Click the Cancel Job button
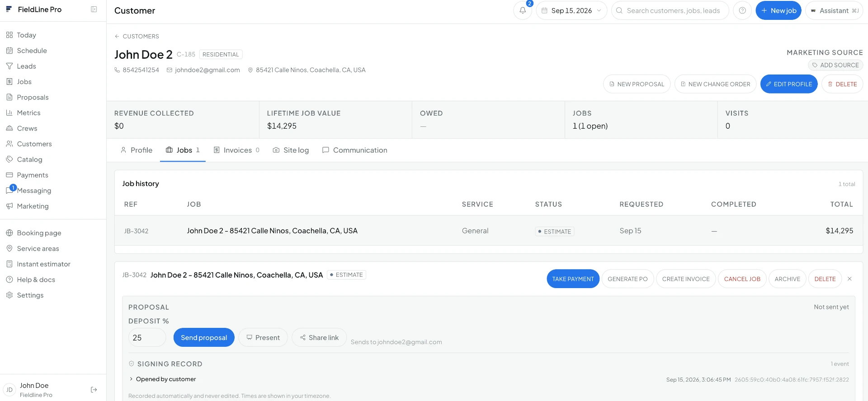868x401 pixels. [742, 279]
